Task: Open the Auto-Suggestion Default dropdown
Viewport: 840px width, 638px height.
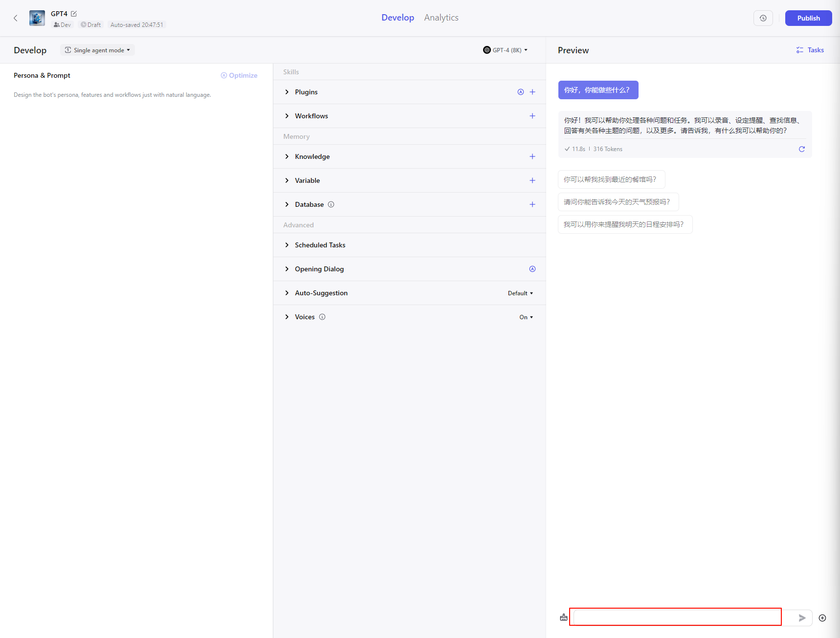Action: click(x=520, y=293)
